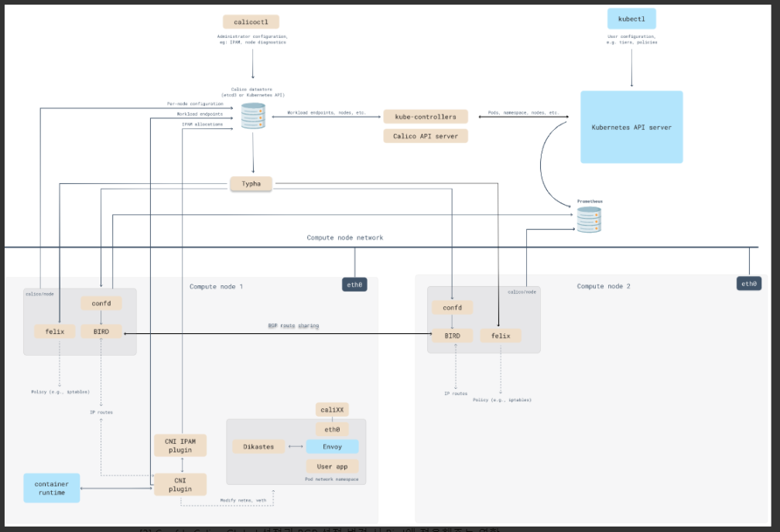Click the Calico datastore database icon

tap(253, 116)
